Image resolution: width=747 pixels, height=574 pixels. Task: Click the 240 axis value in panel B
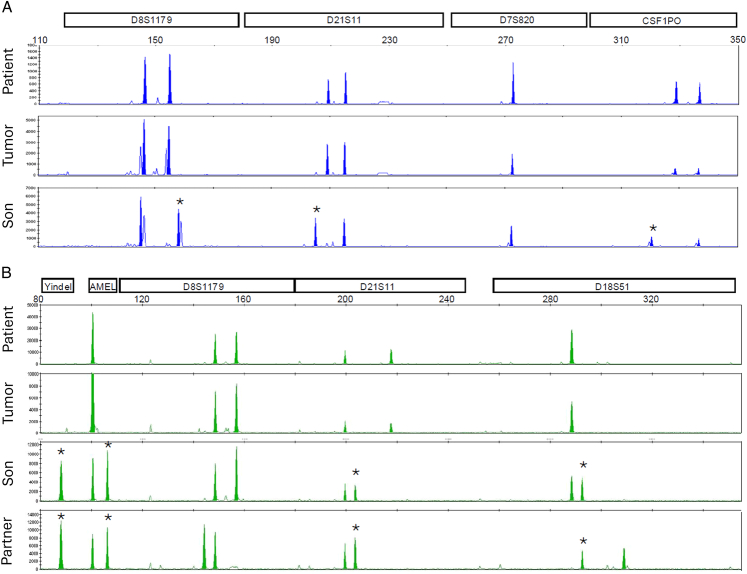point(446,299)
